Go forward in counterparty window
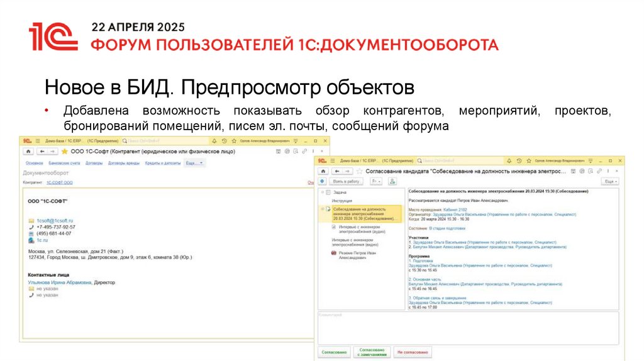Screen dimensions: 644x361 click(52, 152)
